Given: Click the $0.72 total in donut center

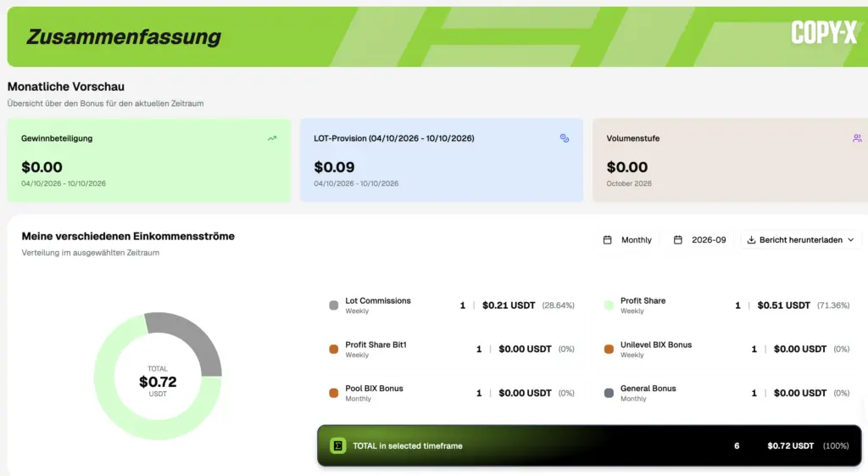Looking at the screenshot, I should (158, 382).
